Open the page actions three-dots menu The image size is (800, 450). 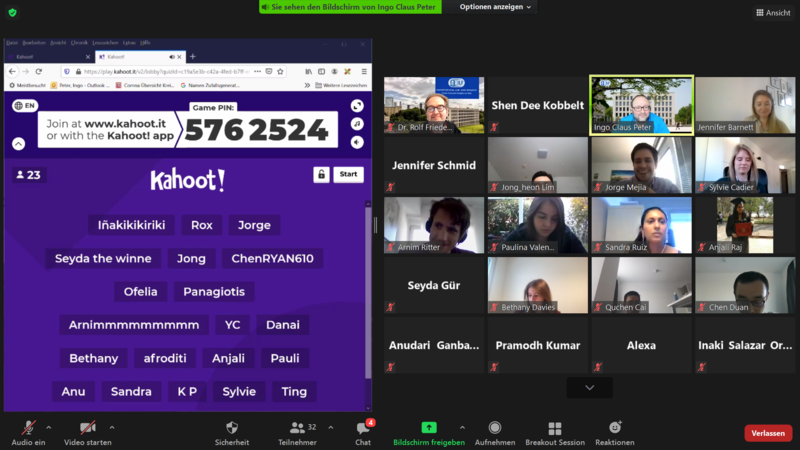click(x=257, y=71)
